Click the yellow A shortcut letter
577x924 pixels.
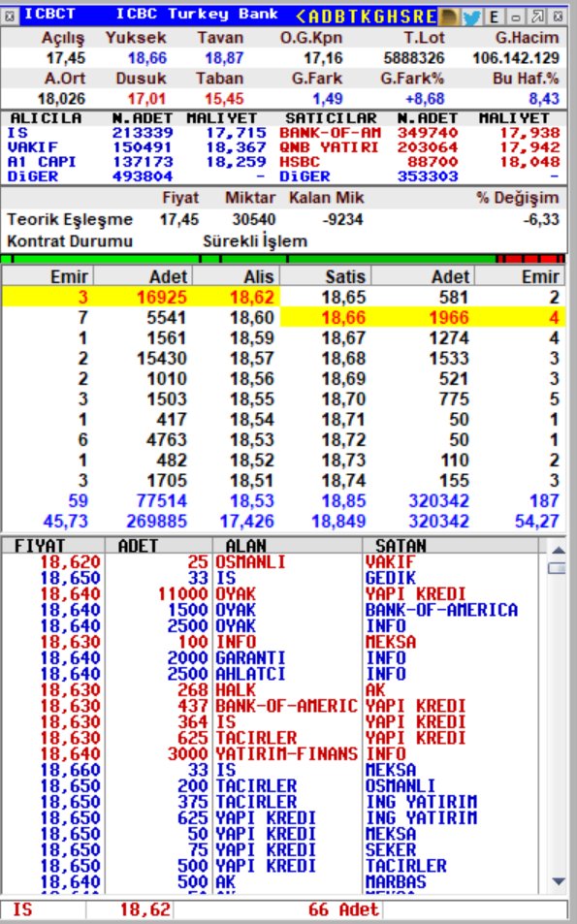pos(313,16)
